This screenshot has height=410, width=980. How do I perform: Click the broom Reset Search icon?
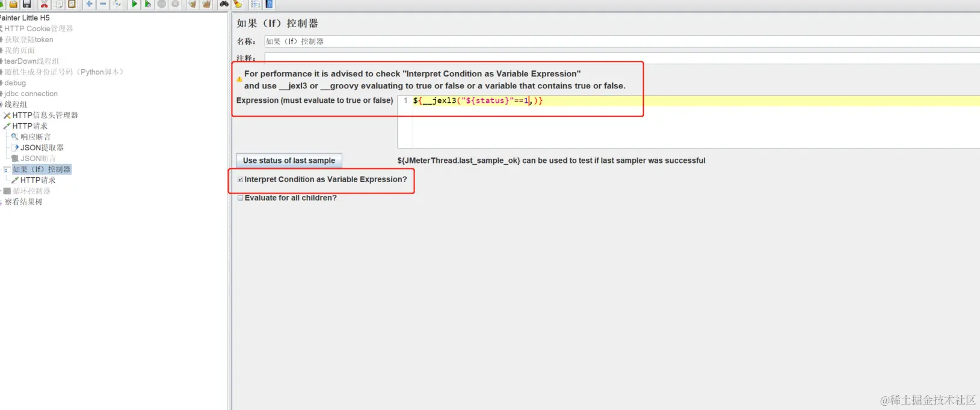238,4
